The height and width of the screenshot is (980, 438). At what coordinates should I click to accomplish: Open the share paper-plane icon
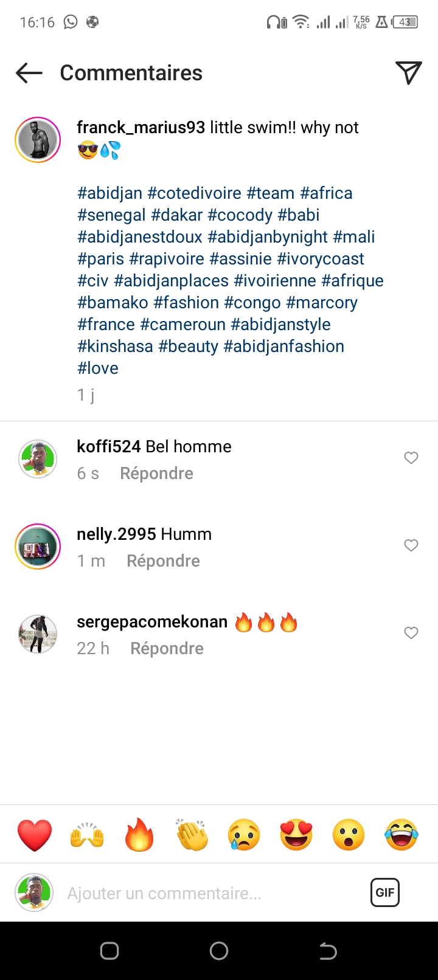pos(408,73)
